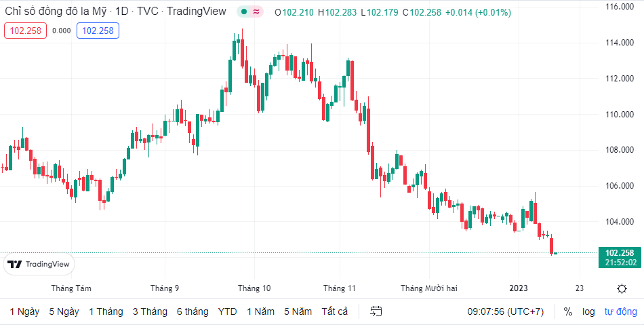
Task: Open the timezone menu (UTC+7)
Action: [505, 311]
